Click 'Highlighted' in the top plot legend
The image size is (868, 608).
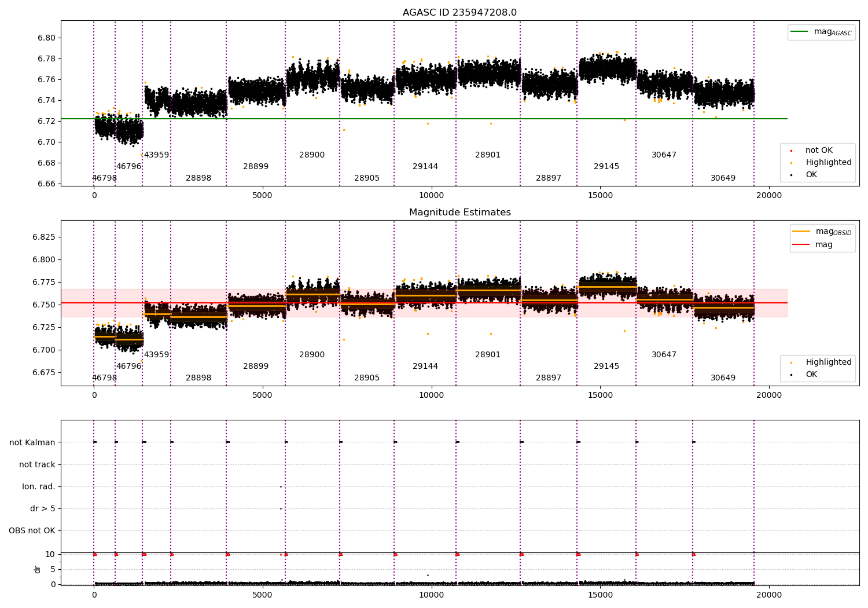pyautogui.click(x=822, y=163)
